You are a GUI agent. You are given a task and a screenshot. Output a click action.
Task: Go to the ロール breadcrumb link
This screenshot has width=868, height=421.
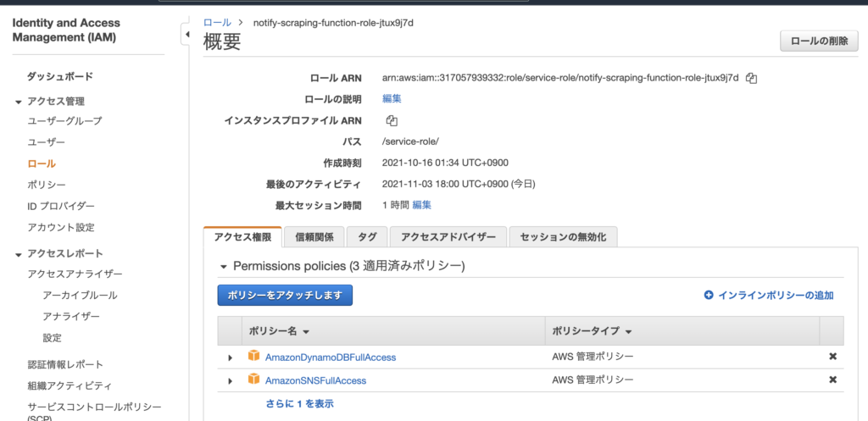218,23
